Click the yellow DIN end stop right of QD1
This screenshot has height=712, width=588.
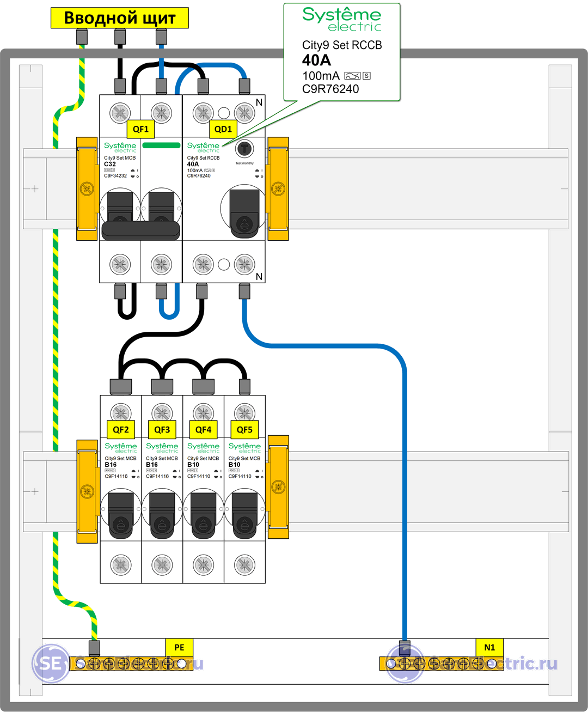coord(278,189)
